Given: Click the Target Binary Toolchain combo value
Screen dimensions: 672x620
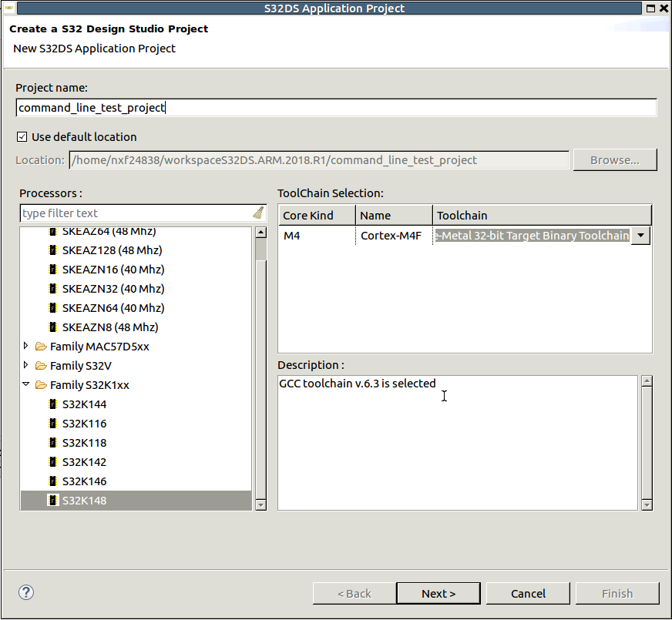Looking at the screenshot, I should click(x=533, y=236).
